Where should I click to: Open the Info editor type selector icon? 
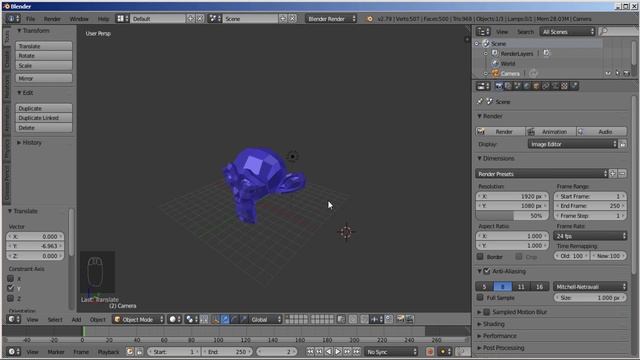[x=13, y=19]
